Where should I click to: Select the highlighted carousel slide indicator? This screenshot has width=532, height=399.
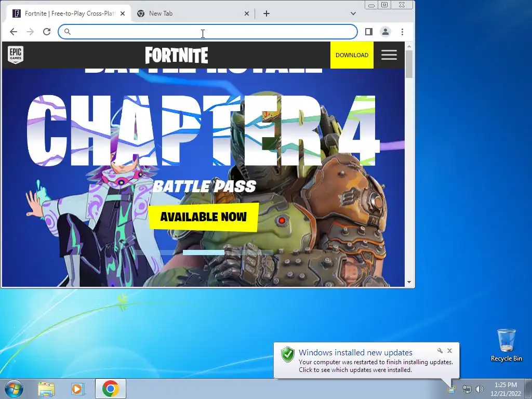pos(204,252)
